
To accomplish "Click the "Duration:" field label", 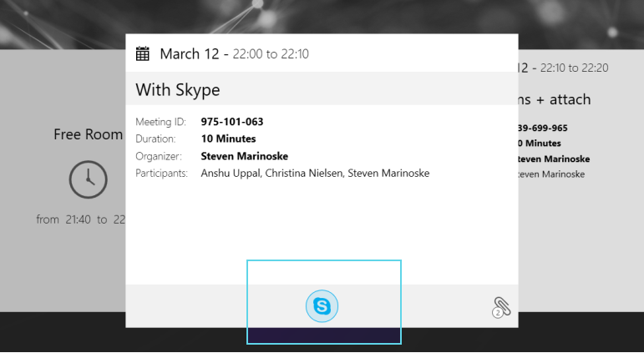I will pyautogui.click(x=155, y=139).
